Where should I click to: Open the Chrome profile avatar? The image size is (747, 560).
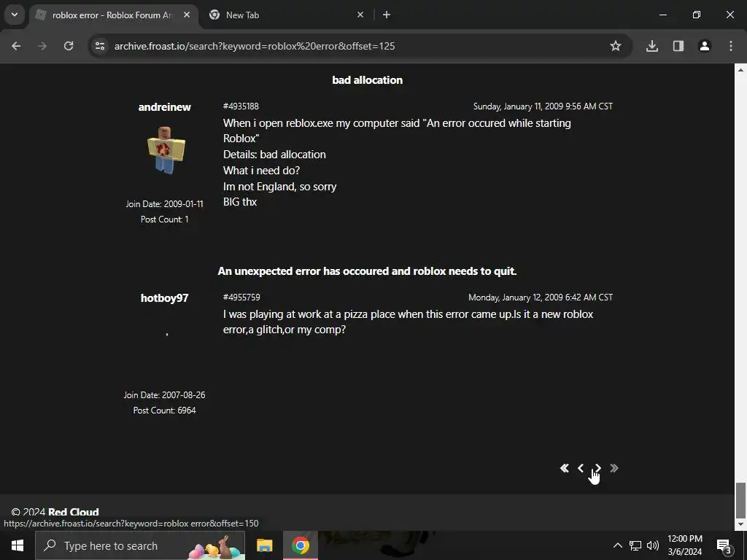705,46
